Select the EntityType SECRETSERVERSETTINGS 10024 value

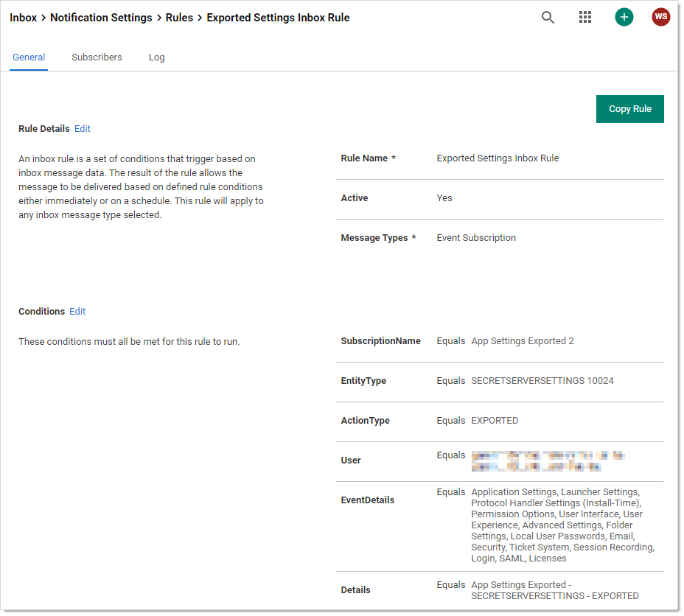click(542, 381)
